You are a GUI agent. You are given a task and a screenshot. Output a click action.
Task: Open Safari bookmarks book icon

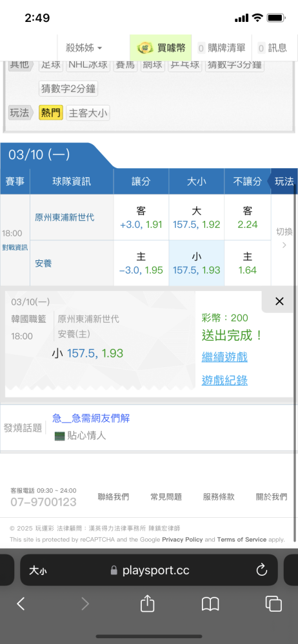210,604
